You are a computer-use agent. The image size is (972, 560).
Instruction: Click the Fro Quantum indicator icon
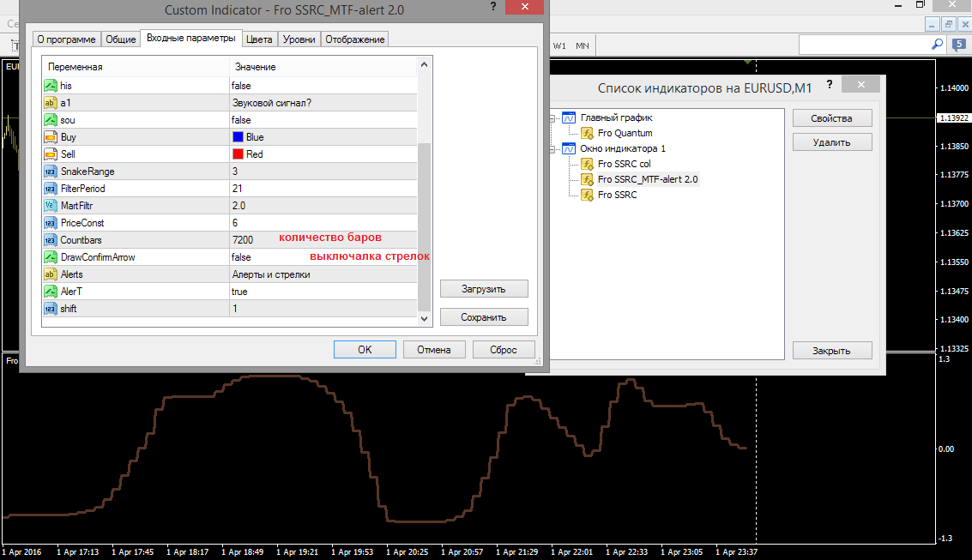coord(587,133)
